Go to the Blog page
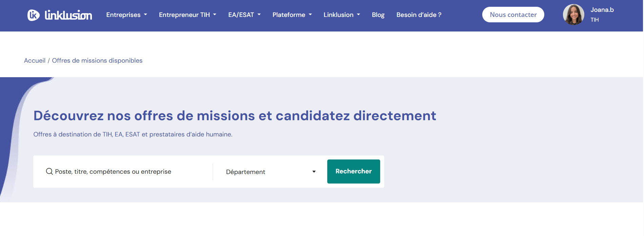Screen dimensions: 644x236 pos(378,15)
